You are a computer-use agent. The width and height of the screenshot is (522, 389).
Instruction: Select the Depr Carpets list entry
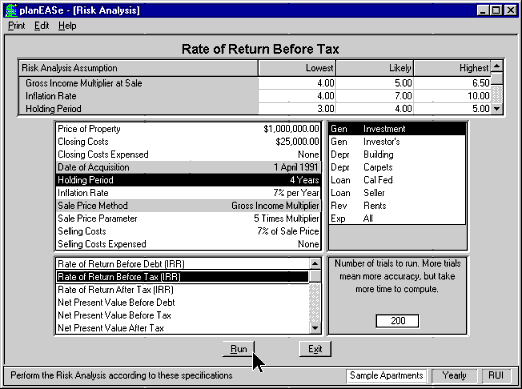click(397, 167)
